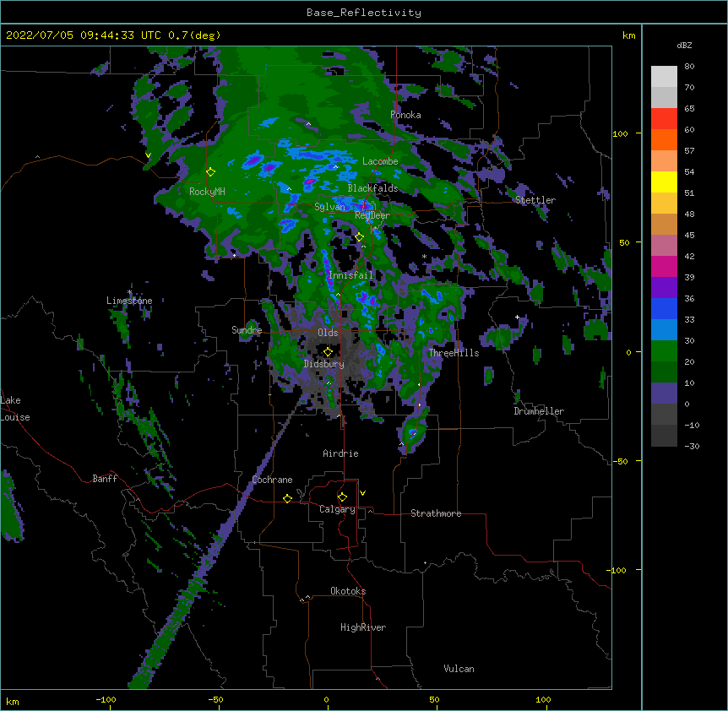Click the Calgary city label
This screenshot has height=711, width=728.
(x=337, y=509)
